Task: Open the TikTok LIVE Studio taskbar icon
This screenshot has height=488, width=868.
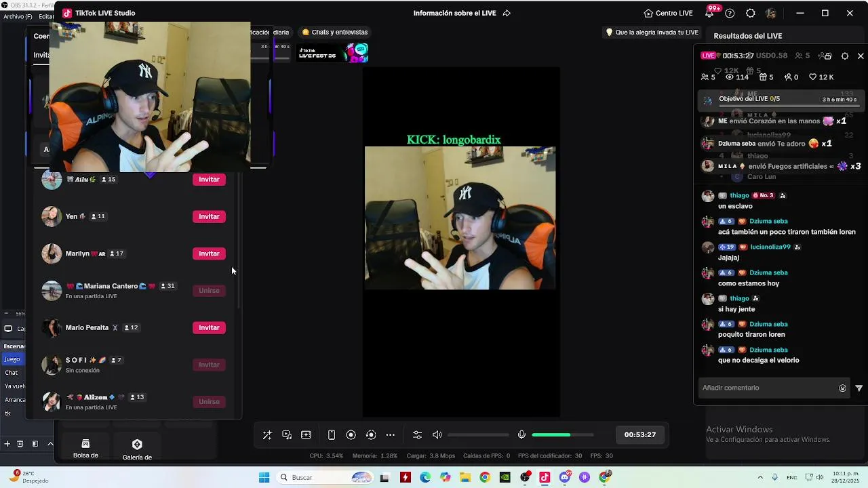Action: click(545, 477)
